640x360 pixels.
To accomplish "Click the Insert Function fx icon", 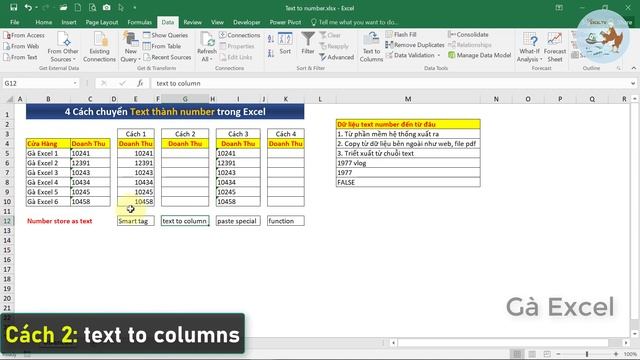I will pos(140,83).
